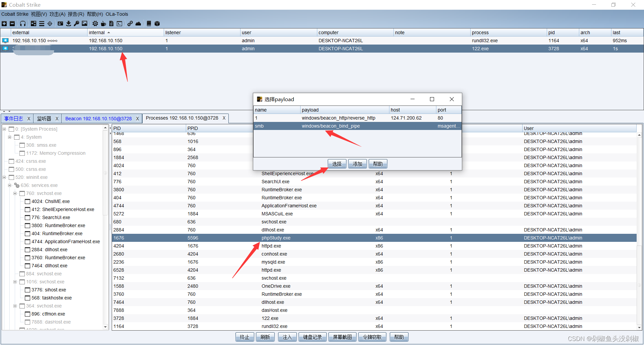Check the 0: [System Process] checkbox

click(11, 129)
